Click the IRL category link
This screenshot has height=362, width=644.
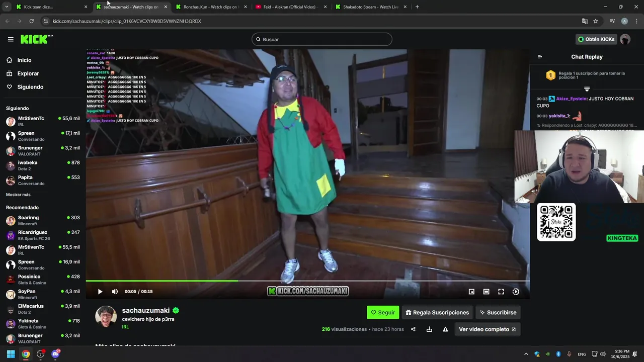tap(125, 327)
